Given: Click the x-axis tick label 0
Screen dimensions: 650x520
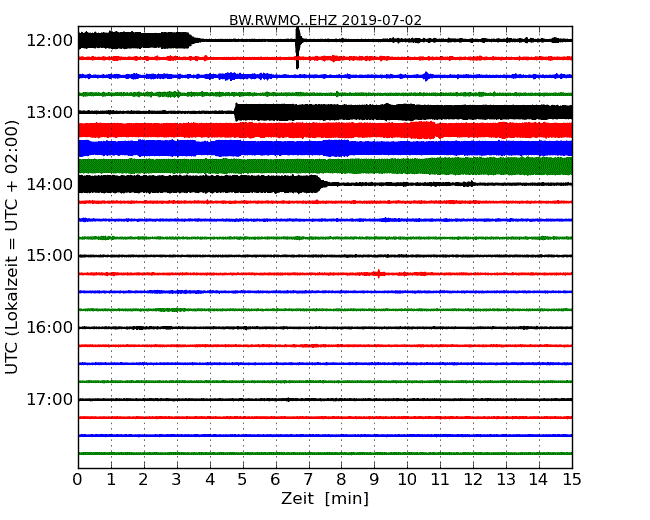Looking at the screenshot, I should [x=78, y=480].
